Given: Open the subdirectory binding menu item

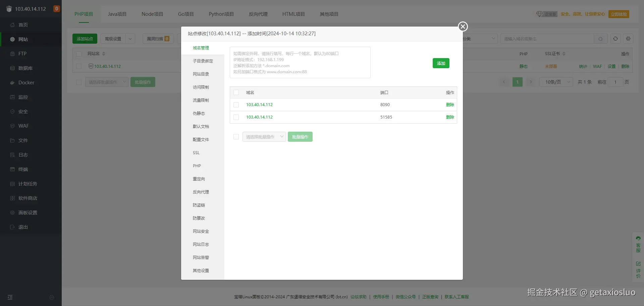Looking at the screenshot, I should tap(203, 61).
